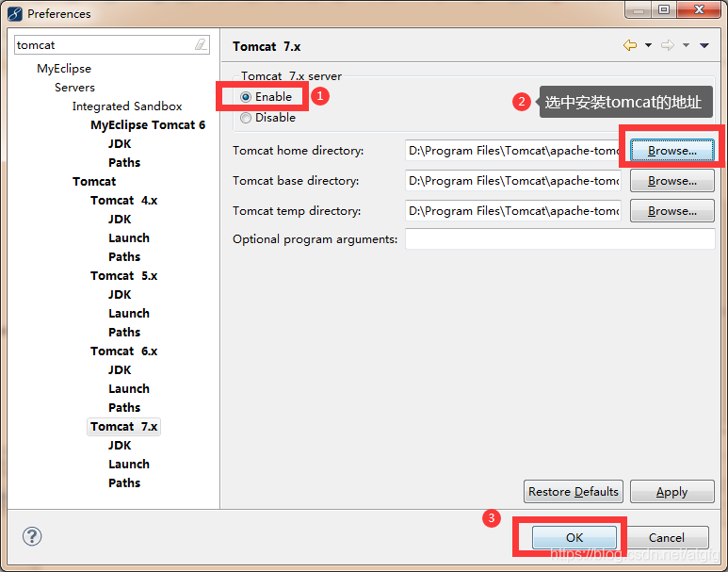Open MyEclipse Tomcat 6 node
Screen dimensions: 728x572
(x=148, y=125)
